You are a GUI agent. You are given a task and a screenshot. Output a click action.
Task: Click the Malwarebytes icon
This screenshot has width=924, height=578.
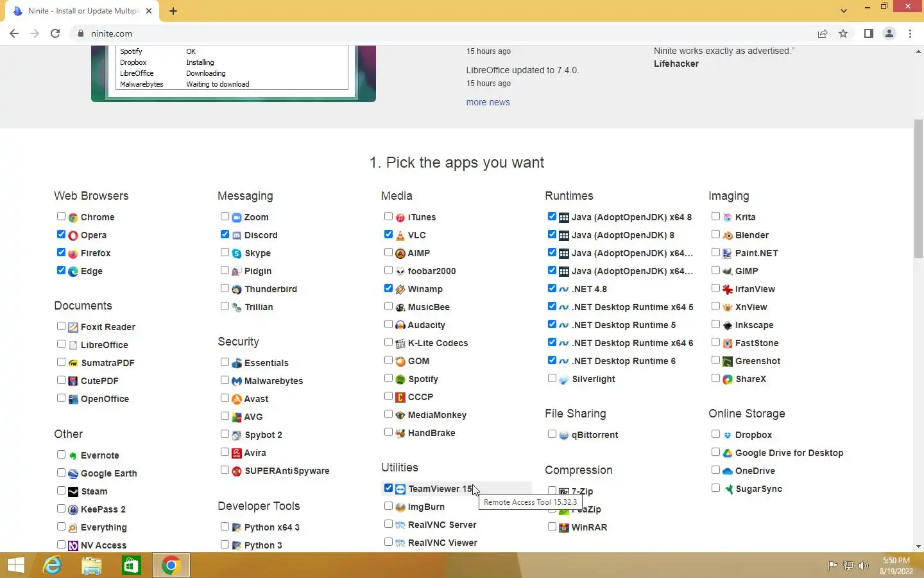pos(237,381)
